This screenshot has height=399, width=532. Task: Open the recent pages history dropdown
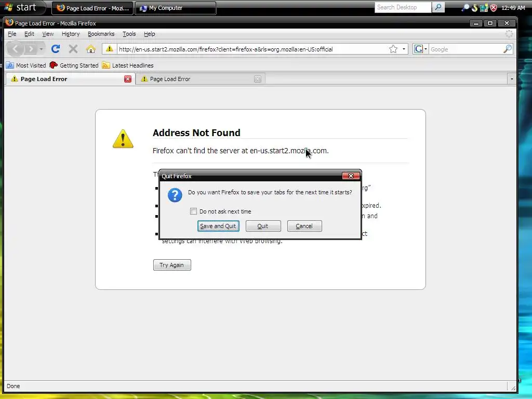pyautogui.click(x=41, y=49)
